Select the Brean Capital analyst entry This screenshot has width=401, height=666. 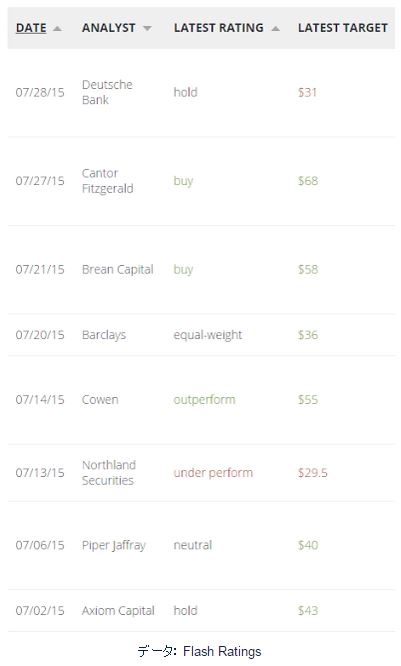click(118, 270)
